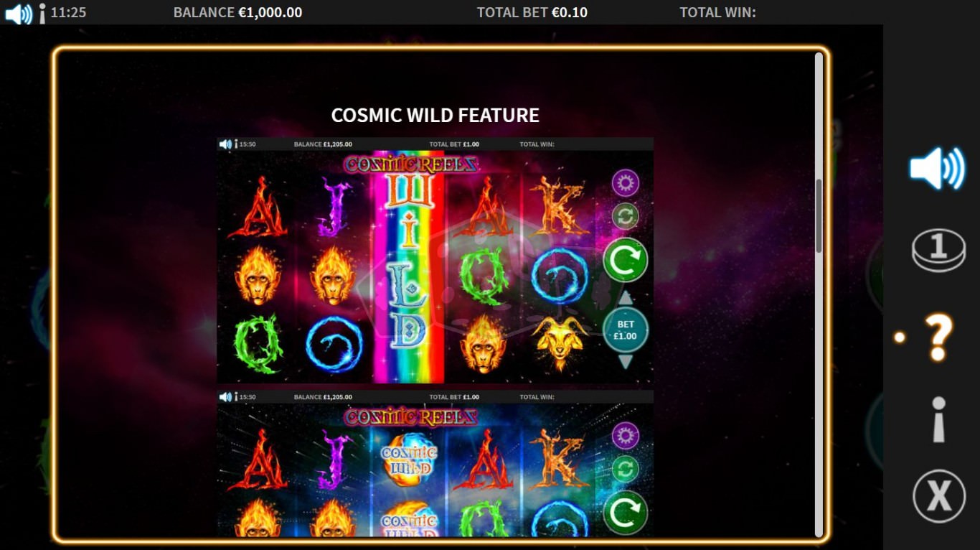The width and height of the screenshot is (980, 550).
Task: Mute sound with the large speaker icon
Action: pyautogui.click(x=938, y=169)
